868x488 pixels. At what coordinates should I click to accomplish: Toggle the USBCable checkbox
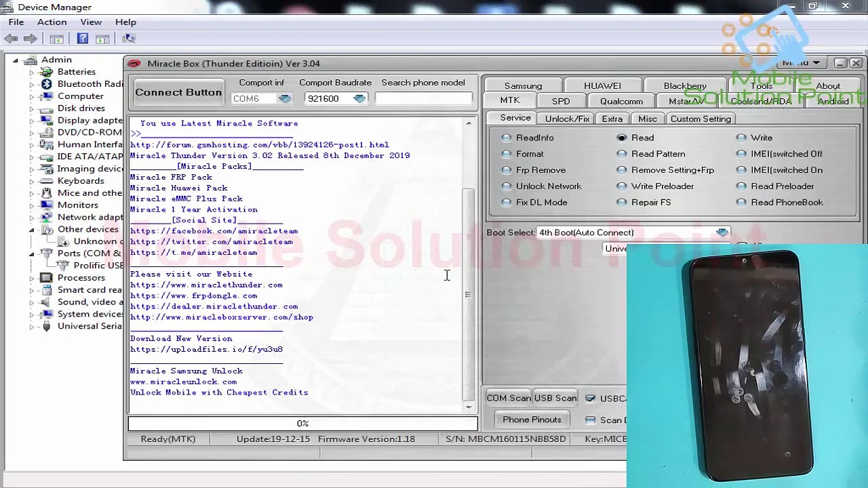[x=591, y=399]
